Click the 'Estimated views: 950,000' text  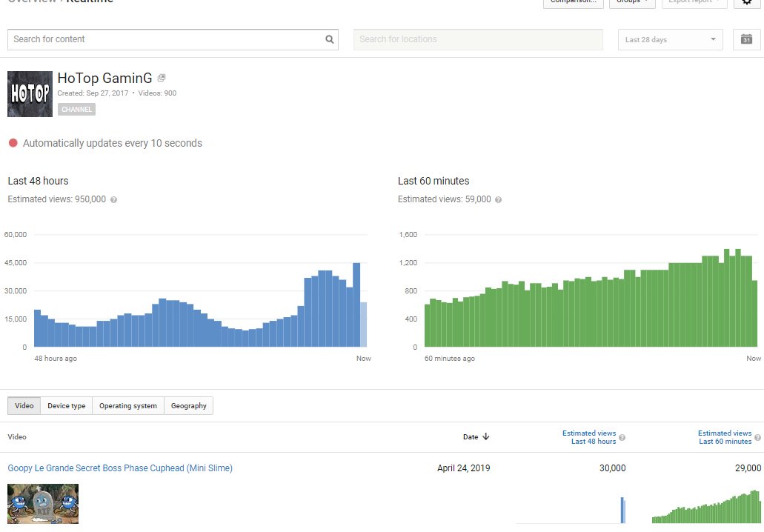56,199
